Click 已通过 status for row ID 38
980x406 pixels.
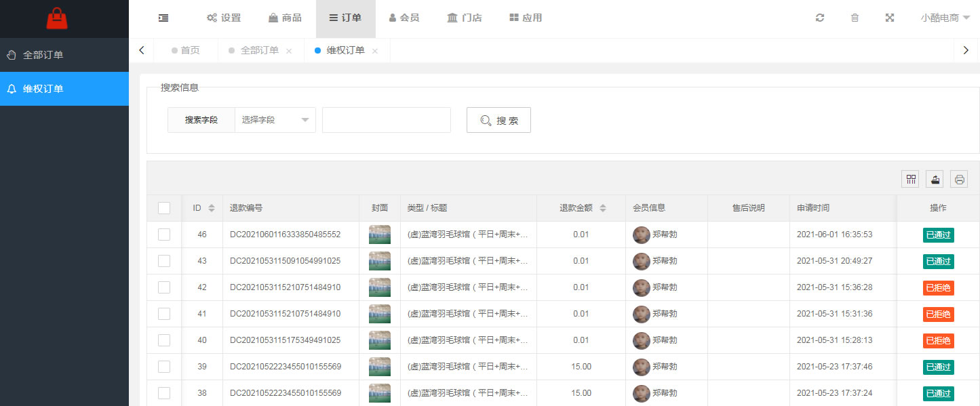click(939, 394)
